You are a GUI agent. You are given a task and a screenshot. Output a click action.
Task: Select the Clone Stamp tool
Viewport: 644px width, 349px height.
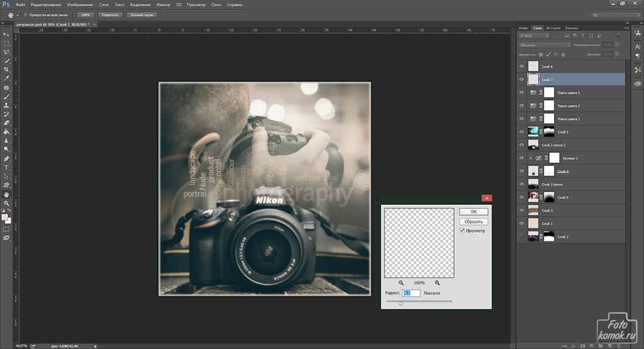[6, 106]
